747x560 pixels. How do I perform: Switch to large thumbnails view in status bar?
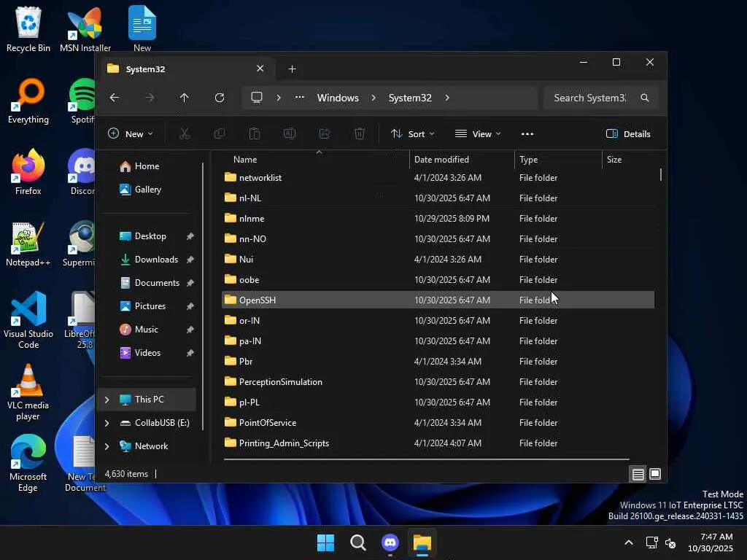(655, 474)
